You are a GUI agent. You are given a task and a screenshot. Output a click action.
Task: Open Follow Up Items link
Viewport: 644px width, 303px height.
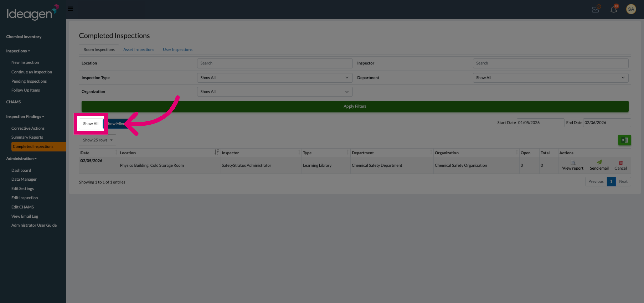(25, 90)
